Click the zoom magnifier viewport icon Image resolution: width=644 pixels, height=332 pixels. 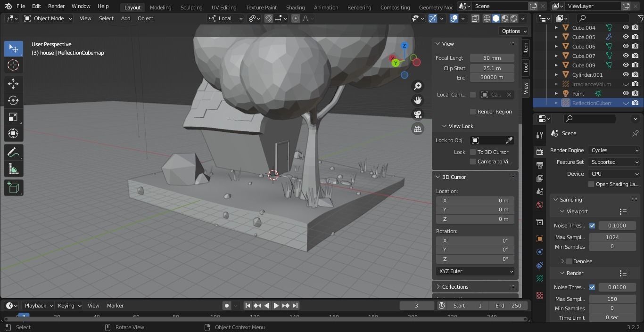(418, 86)
